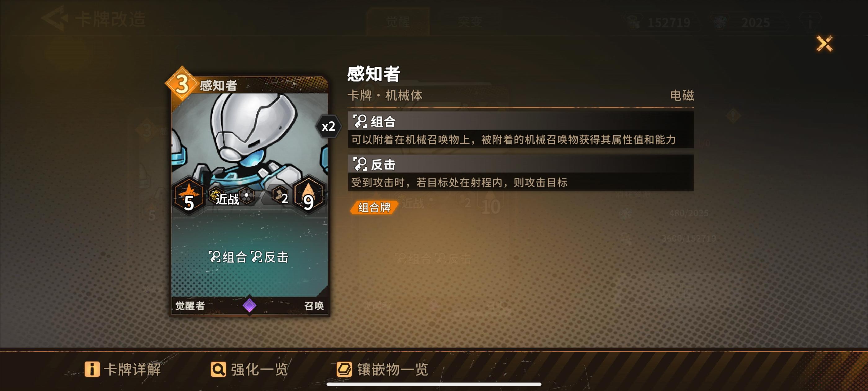Image resolution: width=868 pixels, height=391 pixels.
Task: Switch to the 突变 tab
Action: [x=470, y=22]
